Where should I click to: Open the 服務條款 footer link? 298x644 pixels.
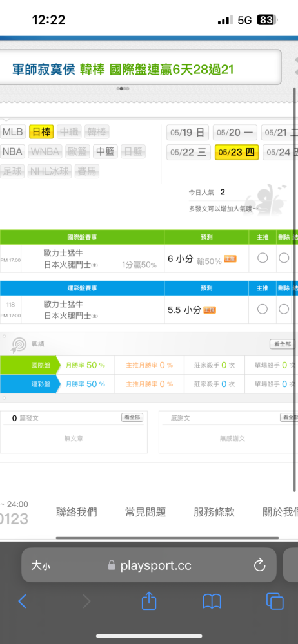[x=214, y=512]
